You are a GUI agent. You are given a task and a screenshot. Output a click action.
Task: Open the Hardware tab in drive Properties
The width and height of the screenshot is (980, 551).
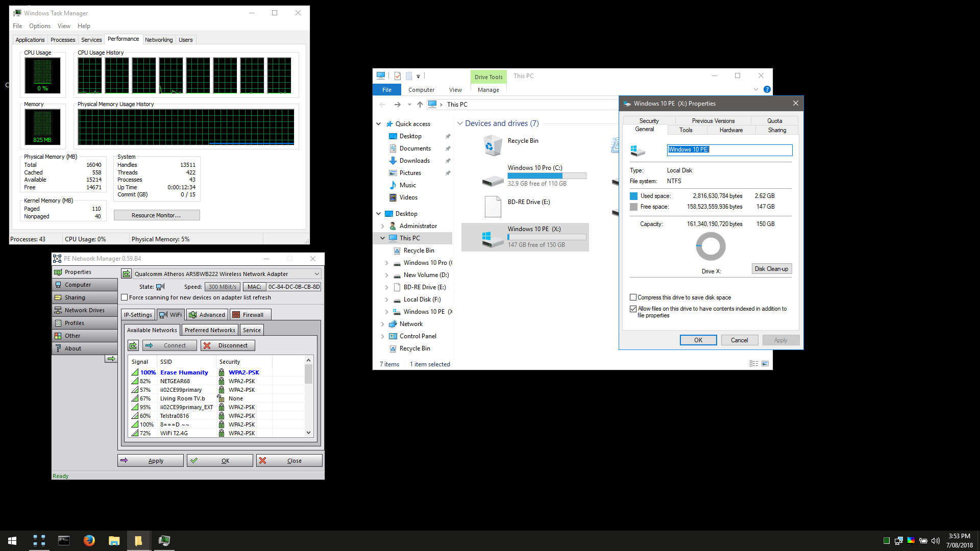[x=731, y=130]
